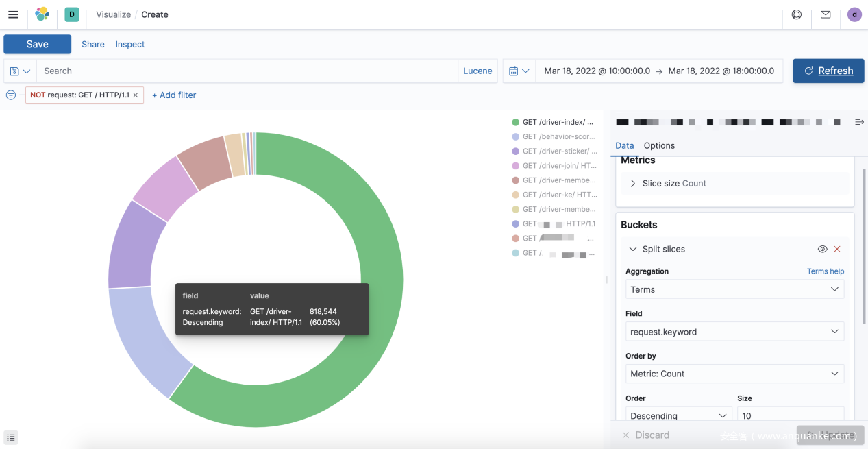Image resolution: width=868 pixels, height=449 pixels.
Task: Open the help menu icon
Action: (796, 14)
